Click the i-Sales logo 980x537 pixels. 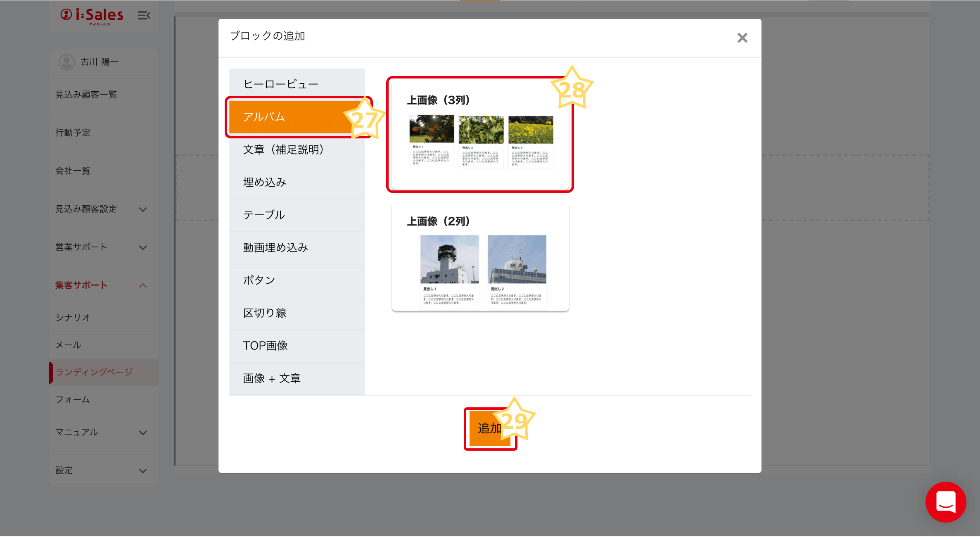pos(93,16)
